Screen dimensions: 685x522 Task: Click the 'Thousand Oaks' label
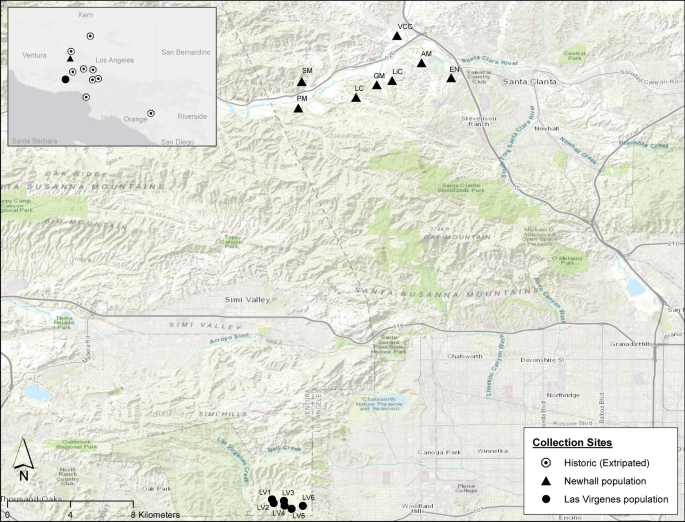coord(31,499)
